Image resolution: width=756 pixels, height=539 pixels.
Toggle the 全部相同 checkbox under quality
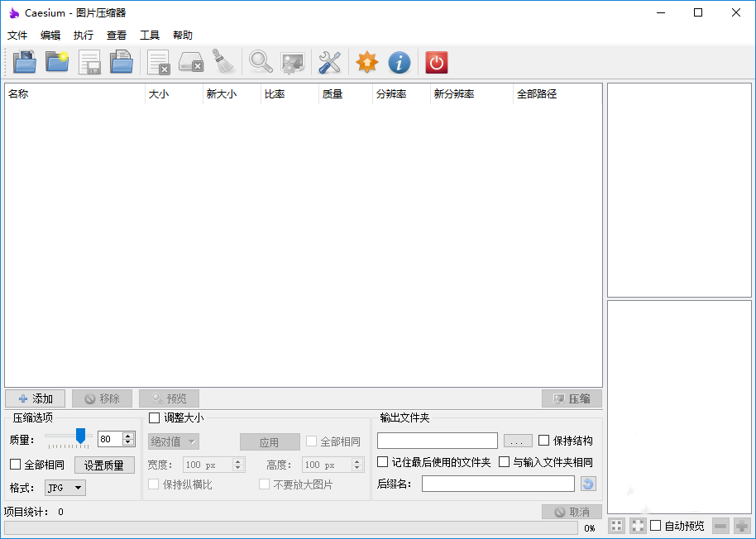coord(16,465)
